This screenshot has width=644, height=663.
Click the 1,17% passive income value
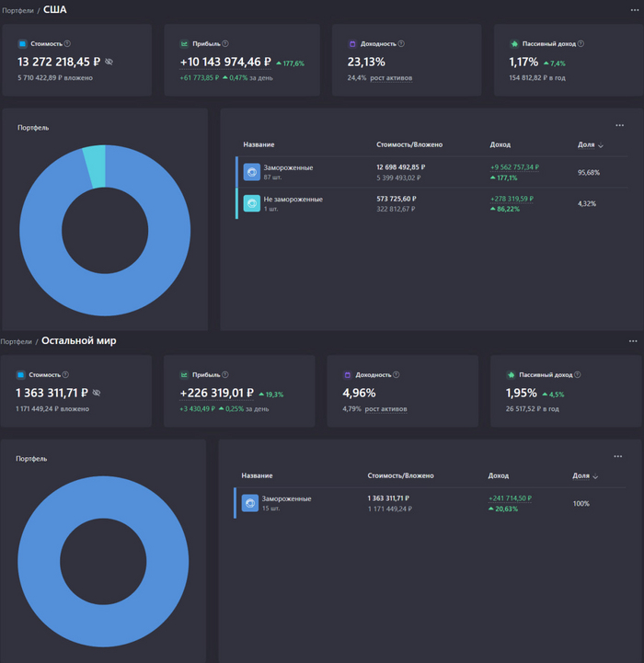point(523,63)
